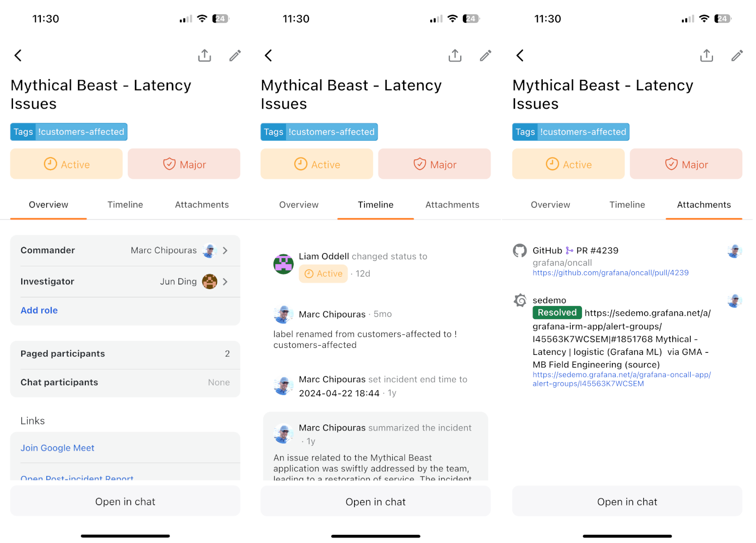
Task: Click the Grafana icon beside sedemo attachment
Action: click(520, 300)
